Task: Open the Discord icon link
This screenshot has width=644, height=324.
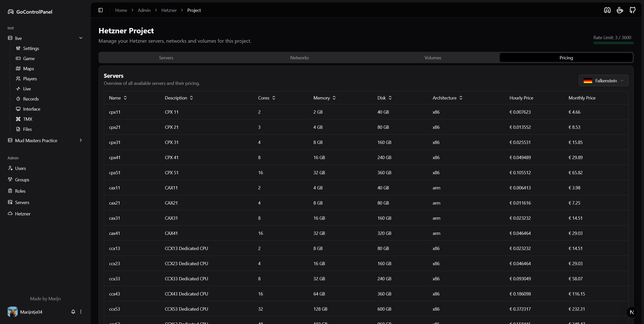Action: [607, 10]
